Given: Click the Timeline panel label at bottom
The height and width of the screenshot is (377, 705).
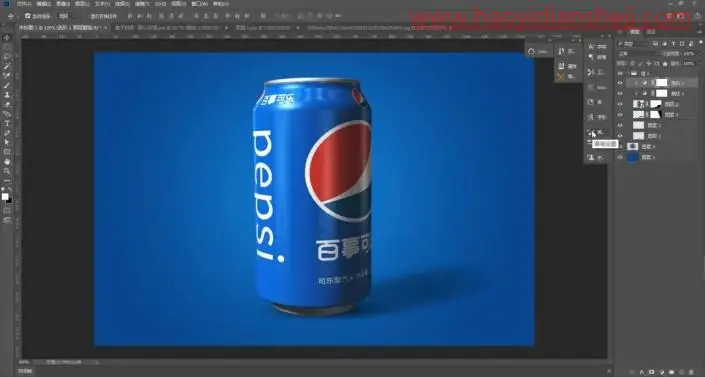Looking at the screenshot, I should [x=26, y=371].
